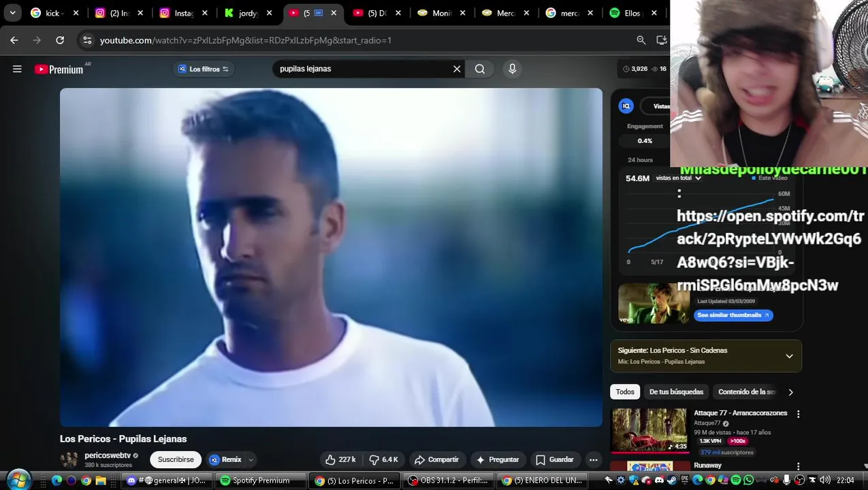
Task: Close the current YouTube (5) tab
Action: tap(334, 13)
